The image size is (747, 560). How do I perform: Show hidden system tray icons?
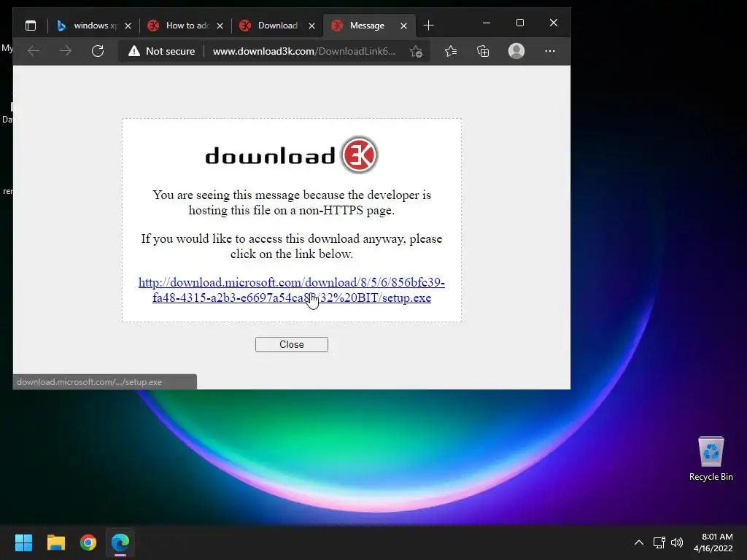pyautogui.click(x=639, y=542)
